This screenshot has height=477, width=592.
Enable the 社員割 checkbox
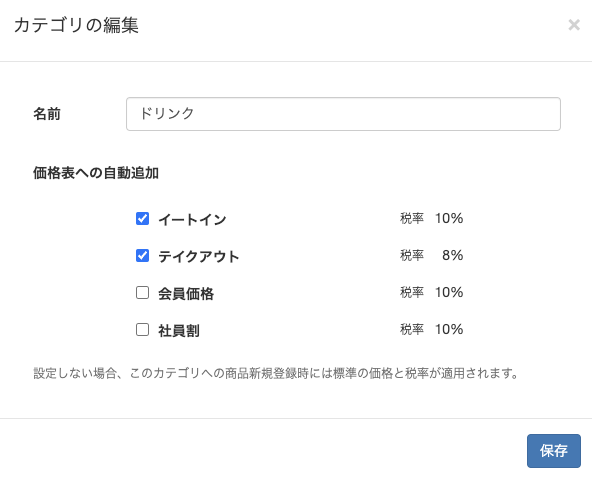pyautogui.click(x=142, y=330)
